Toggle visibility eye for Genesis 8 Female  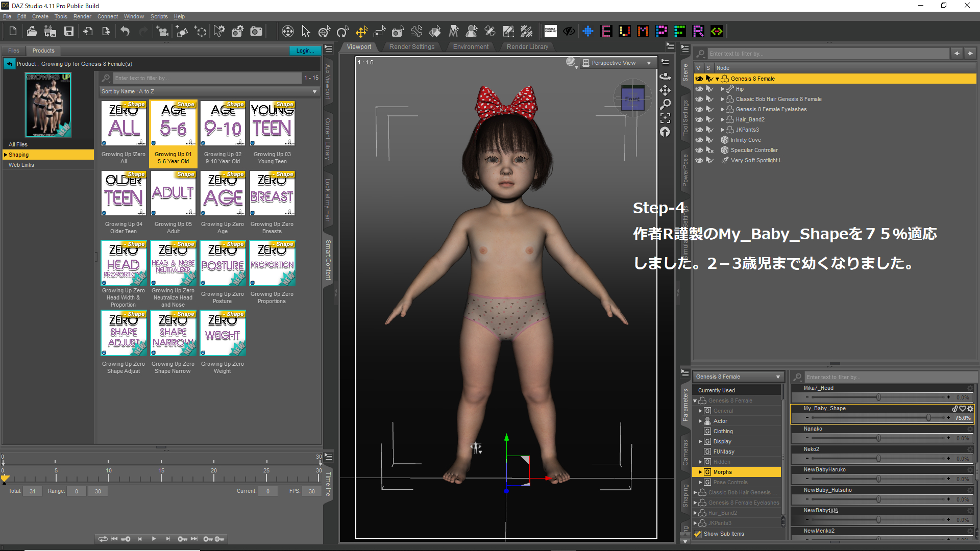699,79
